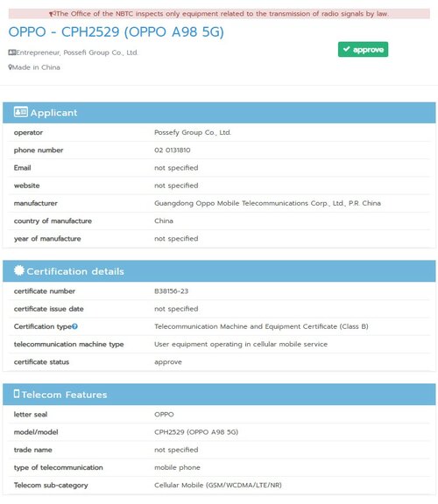Click the Certification details badge icon
Screen dimensions: 438x504
pyautogui.click(x=19, y=270)
